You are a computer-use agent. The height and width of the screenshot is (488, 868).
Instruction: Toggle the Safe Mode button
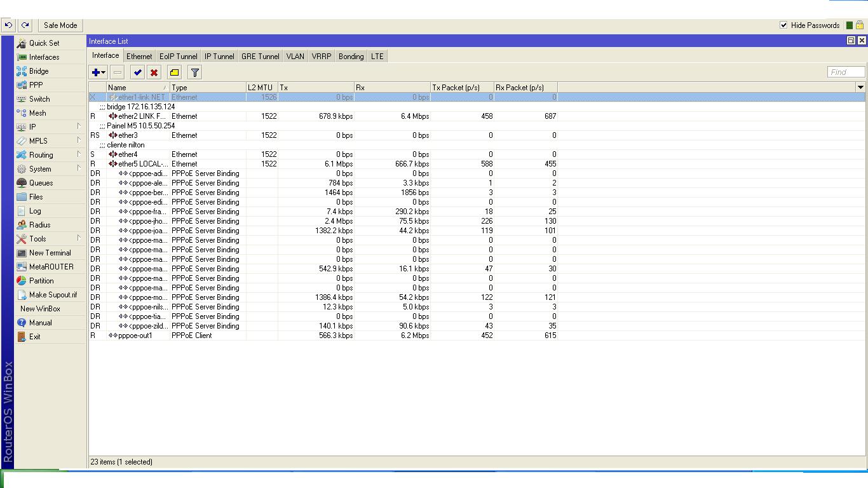click(x=60, y=25)
